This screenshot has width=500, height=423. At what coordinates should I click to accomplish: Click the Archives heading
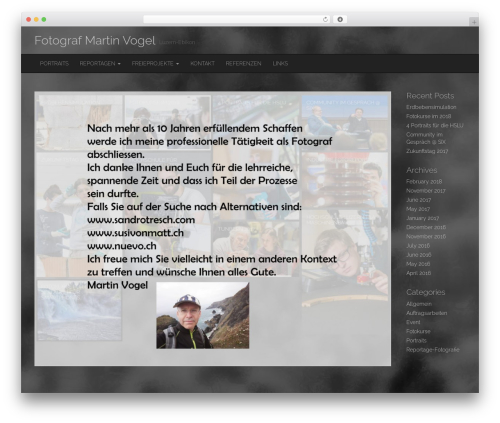[421, 170]
